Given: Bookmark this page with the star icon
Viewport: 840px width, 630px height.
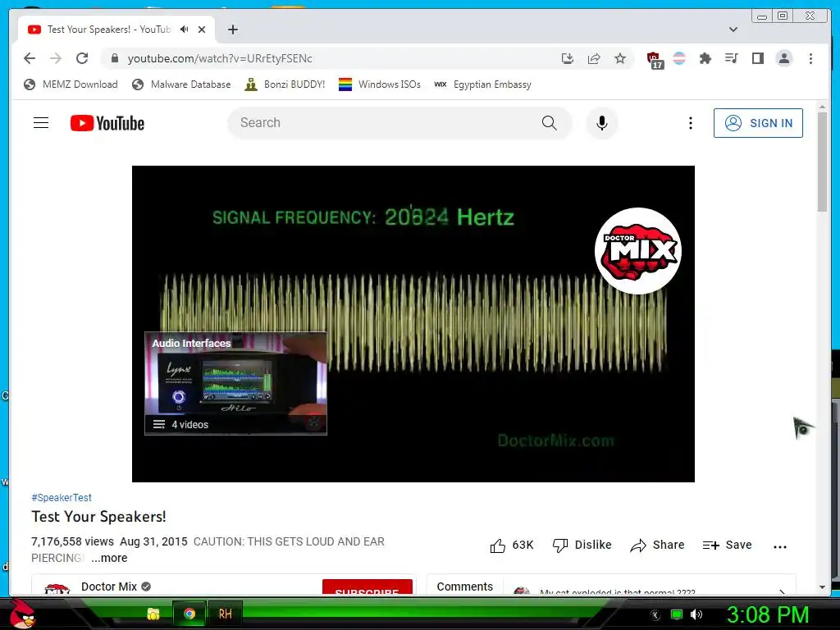Looking at the screenshot, I should (620, 58).
